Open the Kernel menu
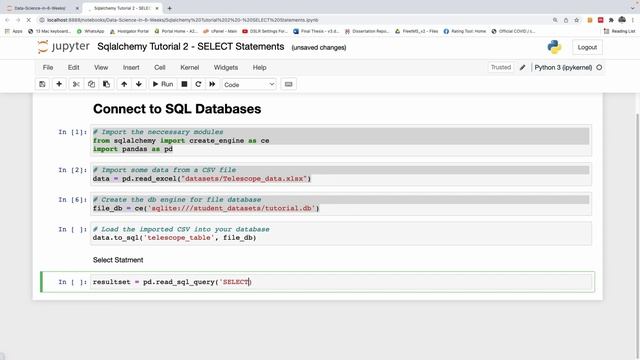This screenshot has width=640, height=360. tap(190, 67)
